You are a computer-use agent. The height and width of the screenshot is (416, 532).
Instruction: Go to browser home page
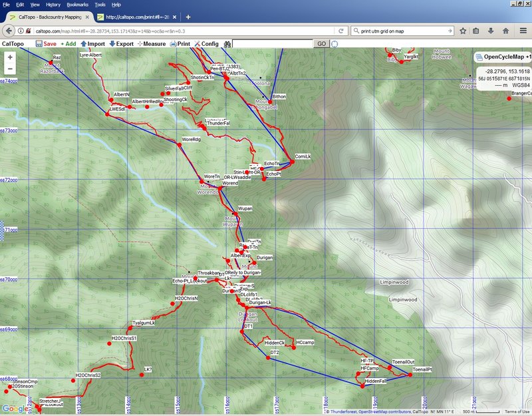505,31
